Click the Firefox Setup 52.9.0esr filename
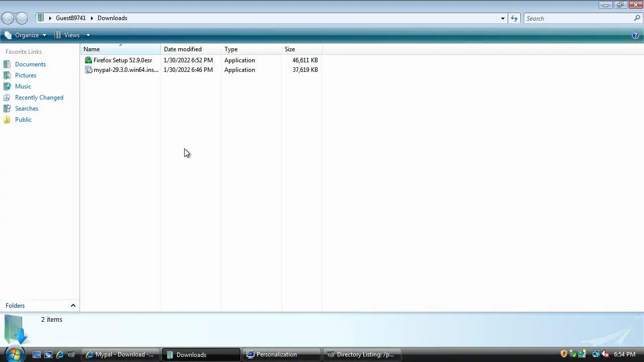The height and width of the screenshot is (362, 644). pos(123,60)
